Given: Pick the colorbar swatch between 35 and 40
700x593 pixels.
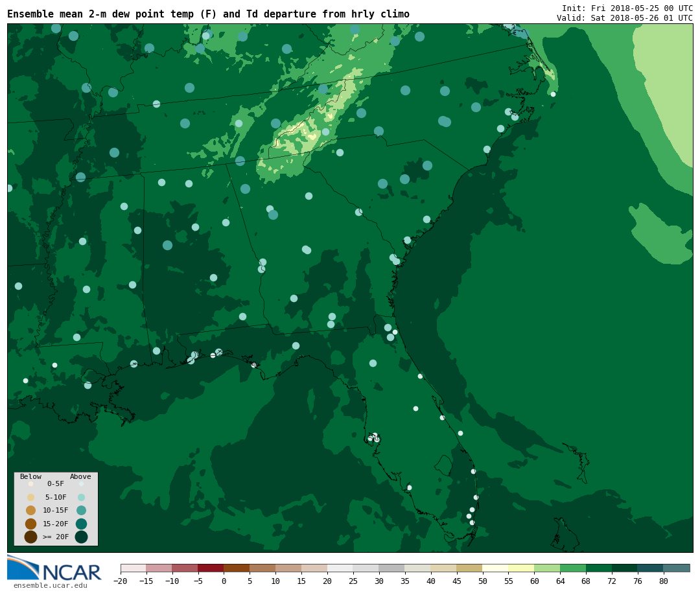Looking at the screenshot, I should pyautogui.click(x=418, y=568).
